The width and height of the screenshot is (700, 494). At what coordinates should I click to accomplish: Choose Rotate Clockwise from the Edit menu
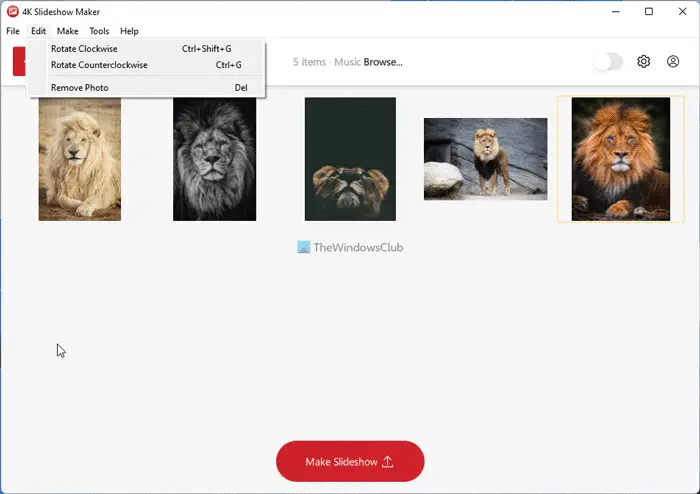146,49
